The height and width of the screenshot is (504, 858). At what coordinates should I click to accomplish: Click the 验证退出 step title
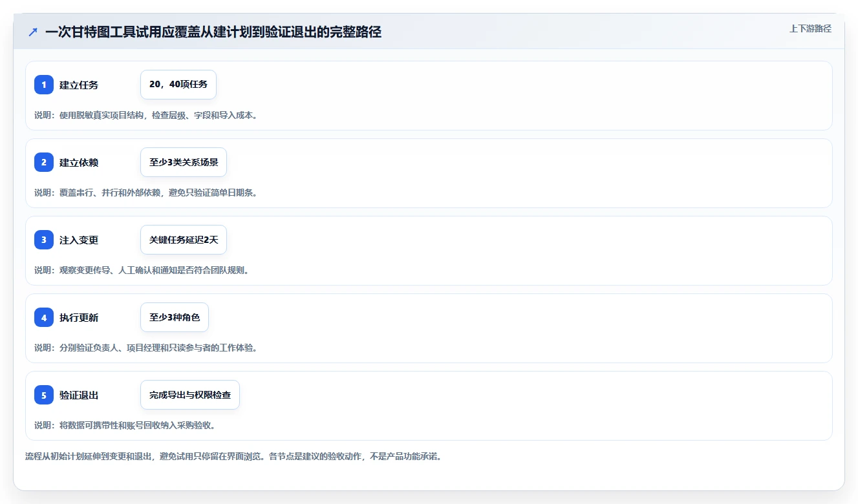coord(79,395)
